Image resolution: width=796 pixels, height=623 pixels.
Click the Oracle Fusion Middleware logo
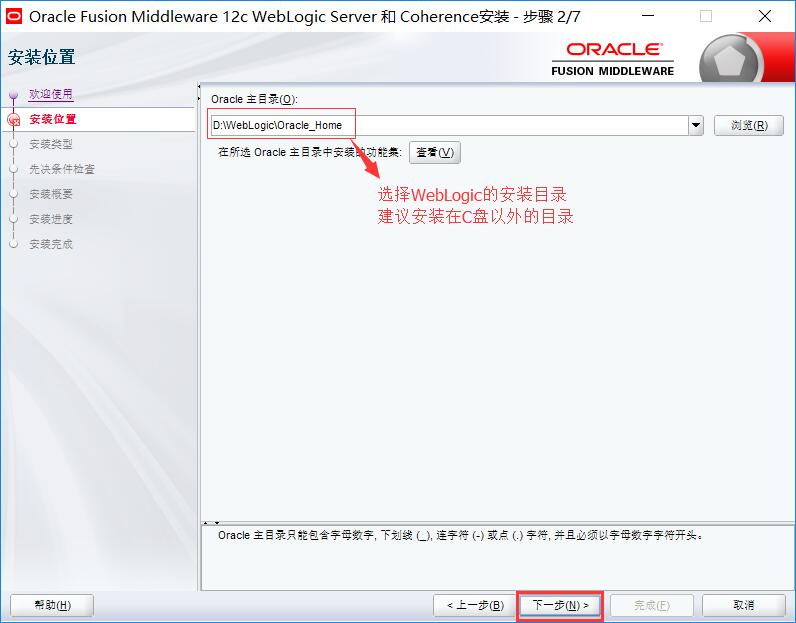(613, 59)
